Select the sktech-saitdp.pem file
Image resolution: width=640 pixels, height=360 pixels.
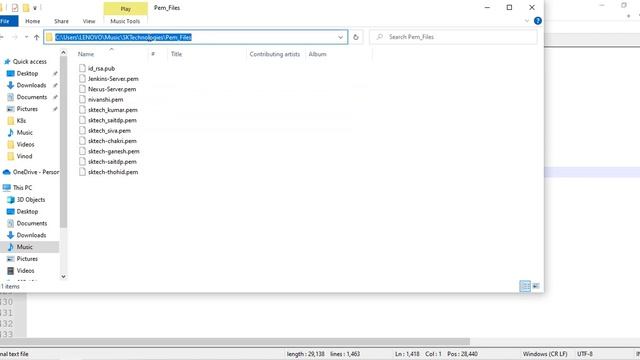(x=112, y=162)
